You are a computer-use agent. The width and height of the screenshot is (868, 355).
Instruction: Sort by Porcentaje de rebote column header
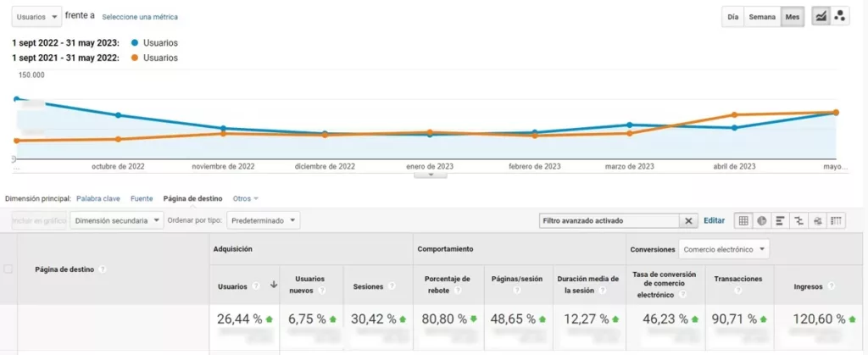(x=447, y=284)
